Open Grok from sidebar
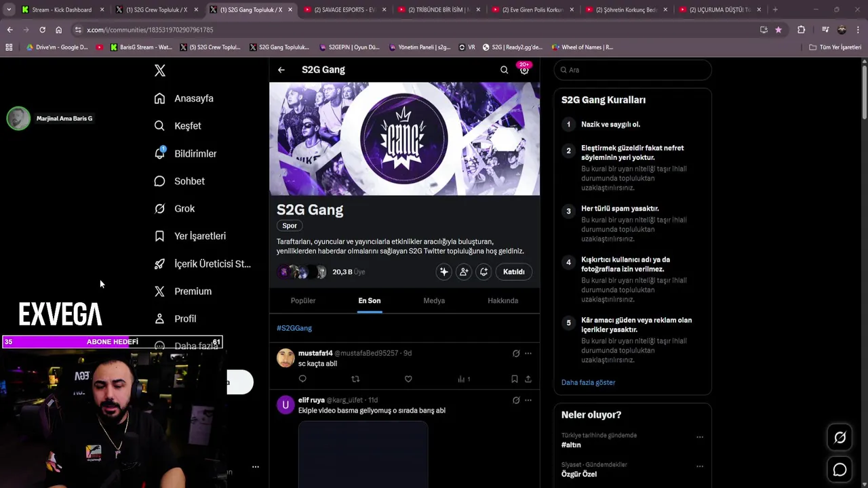868x488 pixels. pyautogui.click(x=174, y=209)
